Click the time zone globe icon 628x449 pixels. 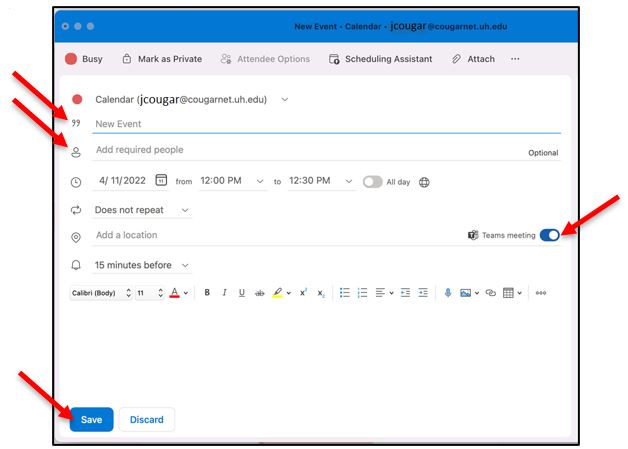click(x=425, y=182)
